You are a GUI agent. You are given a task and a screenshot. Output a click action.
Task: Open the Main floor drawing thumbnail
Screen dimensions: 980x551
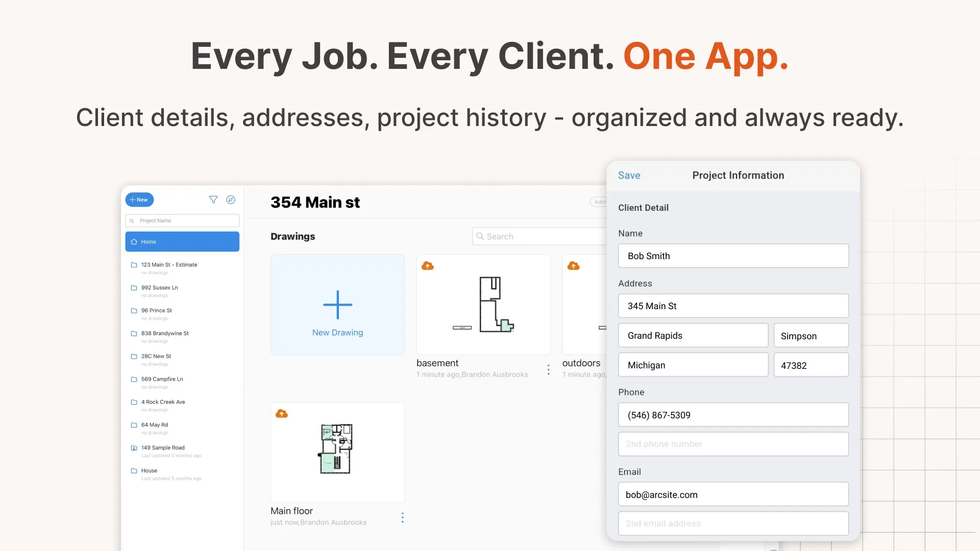click(338, 453)
